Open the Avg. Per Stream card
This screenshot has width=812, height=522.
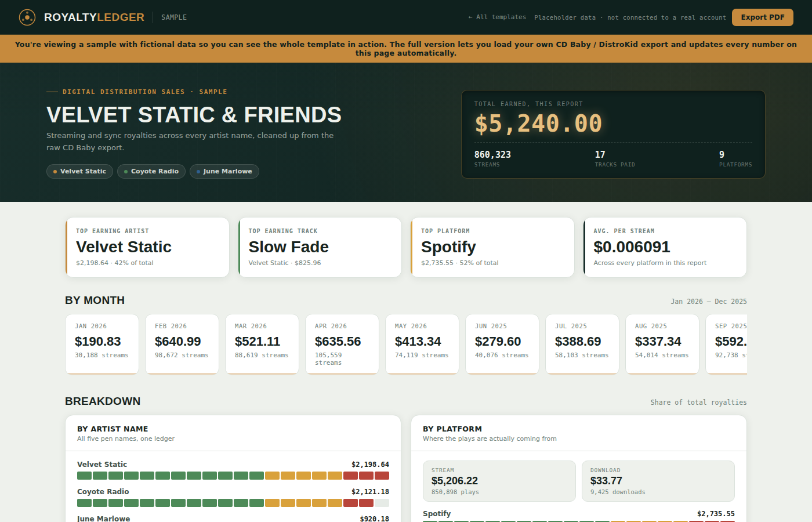(665, 247)
